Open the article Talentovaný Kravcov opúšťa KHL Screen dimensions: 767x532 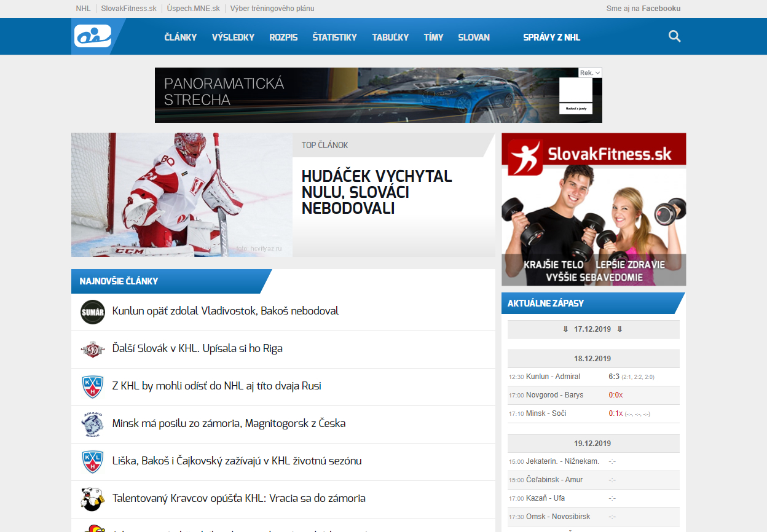238,498
